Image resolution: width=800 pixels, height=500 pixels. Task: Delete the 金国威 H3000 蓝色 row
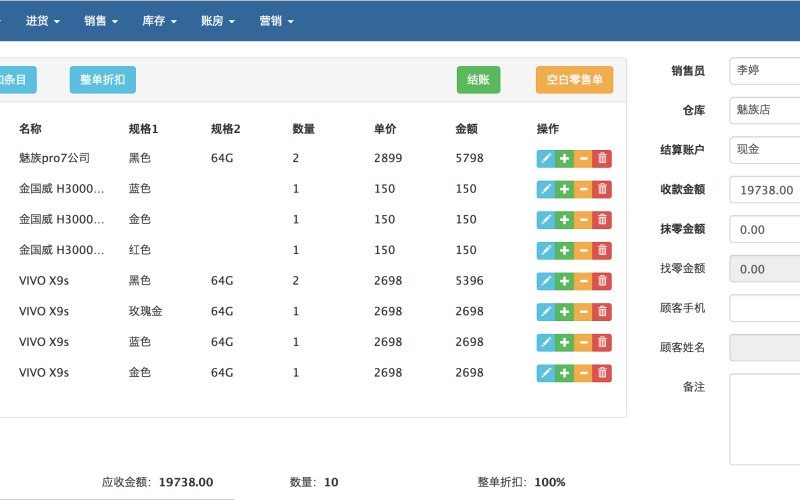click(x=602, y=189)
